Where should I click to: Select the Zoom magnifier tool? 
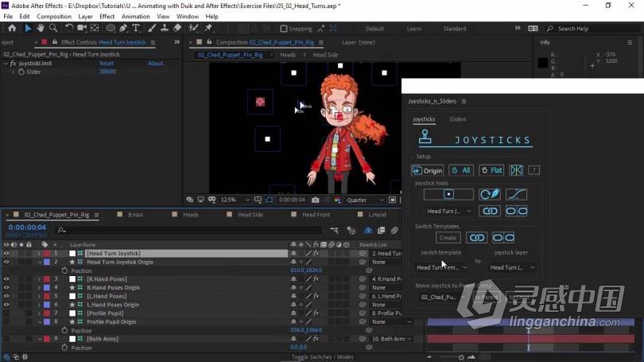tap(53, 28)
